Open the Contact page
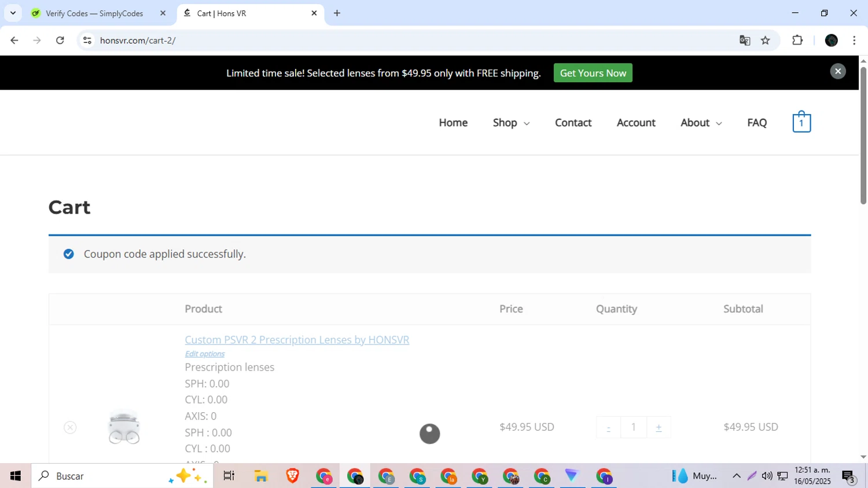 pyautogui.click(x=573, y=123)
